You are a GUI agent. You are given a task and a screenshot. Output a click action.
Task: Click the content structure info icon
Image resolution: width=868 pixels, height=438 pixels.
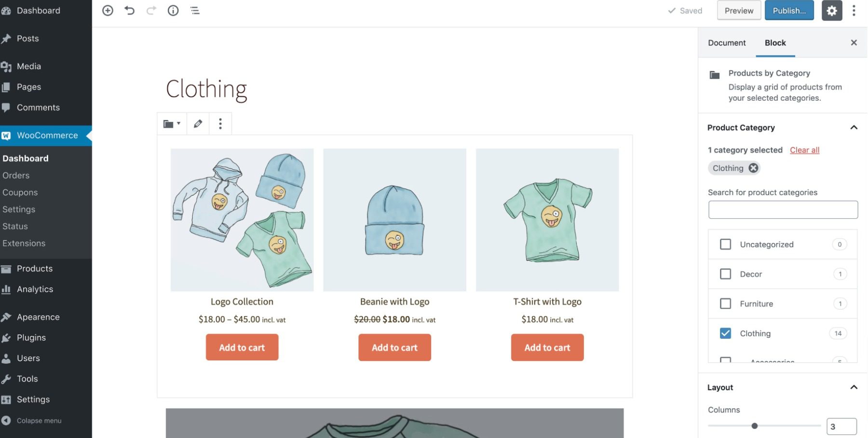coord(173,10)
